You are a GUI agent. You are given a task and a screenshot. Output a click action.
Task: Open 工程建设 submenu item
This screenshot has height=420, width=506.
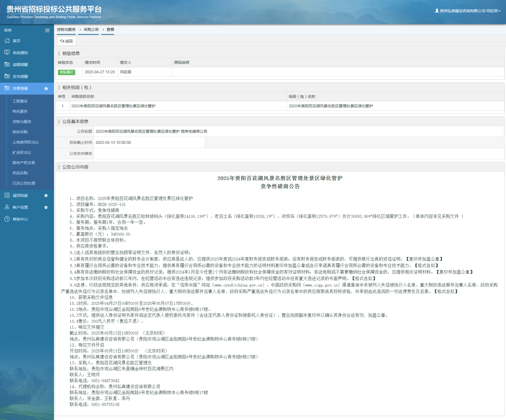[20, 101]
